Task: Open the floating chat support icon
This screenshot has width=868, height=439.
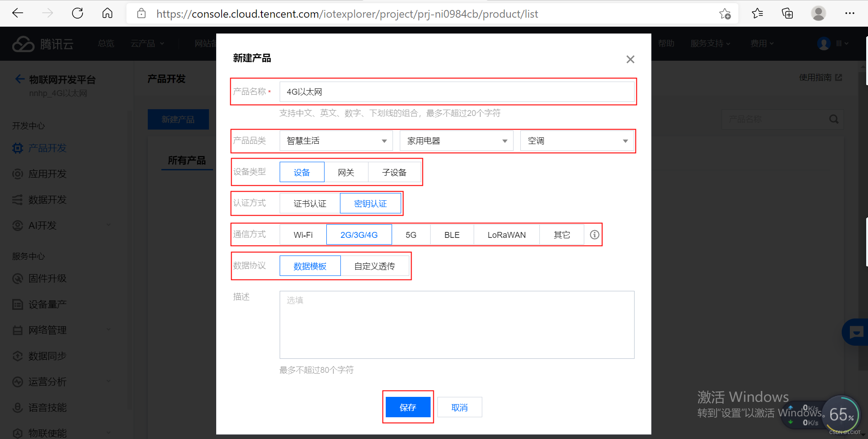Action: click(x=855, y=333)
